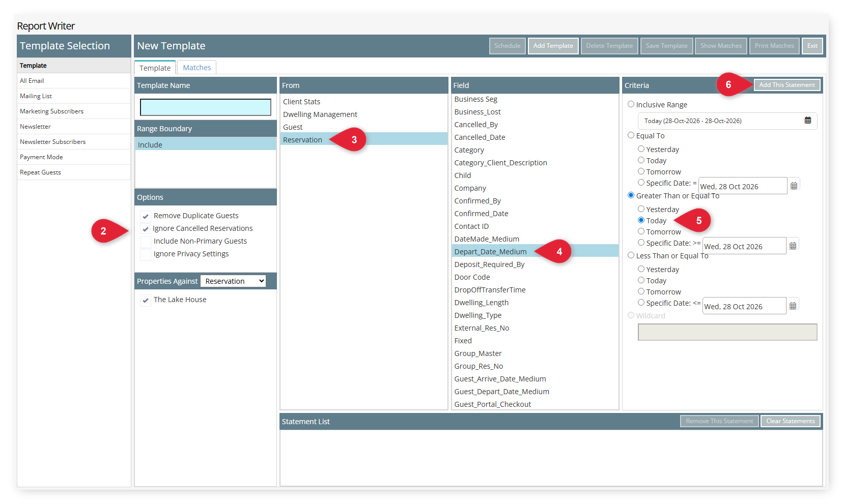Open calendar icon beside Greater Than specific date
The width and height of the screenshot is (843, 504).
point(793,246)
